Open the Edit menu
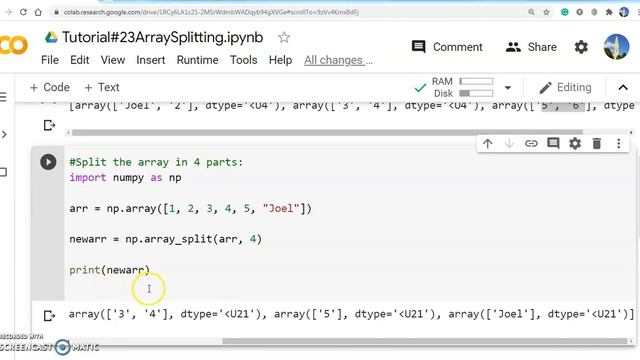Screen dimensions: 640x360 (x=79, y=60)
